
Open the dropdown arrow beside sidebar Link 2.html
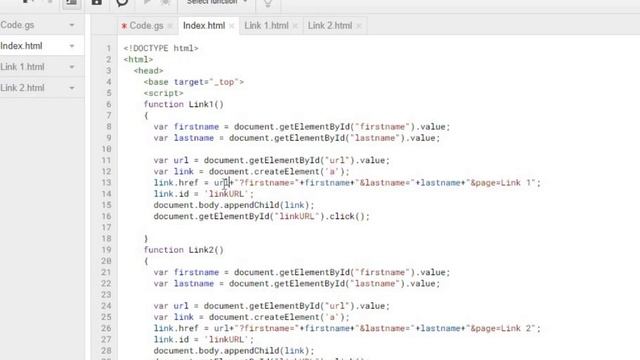click(x=72, y=88)
